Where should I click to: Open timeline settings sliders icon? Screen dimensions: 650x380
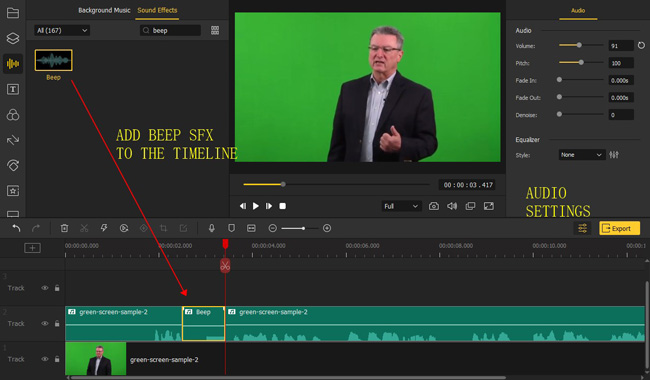pyautogui.click(x=582, y=228)
